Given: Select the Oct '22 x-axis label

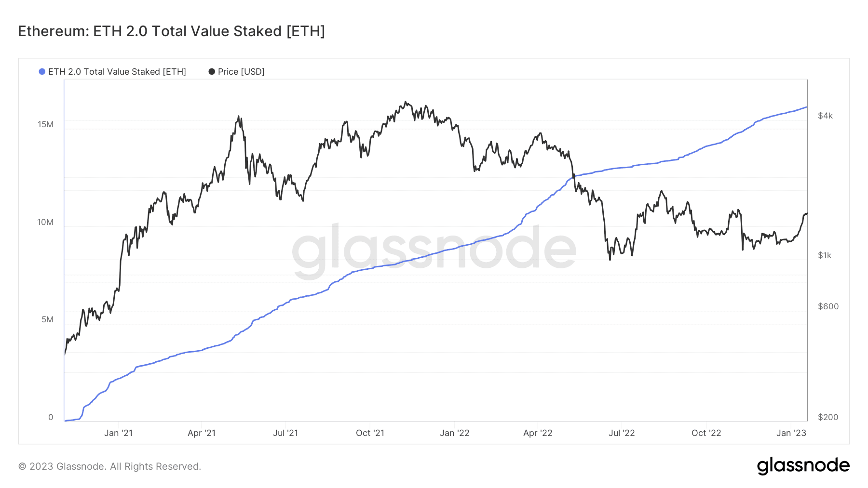Looking at the screenshot, I should tap(706, 433).
